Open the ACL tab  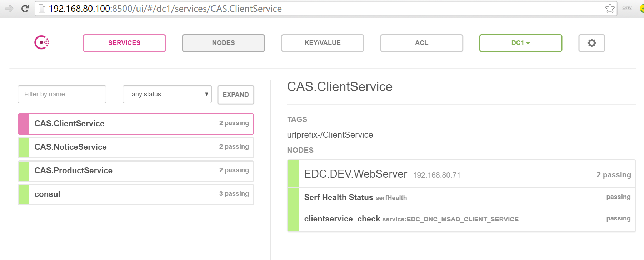pos(421,43)
